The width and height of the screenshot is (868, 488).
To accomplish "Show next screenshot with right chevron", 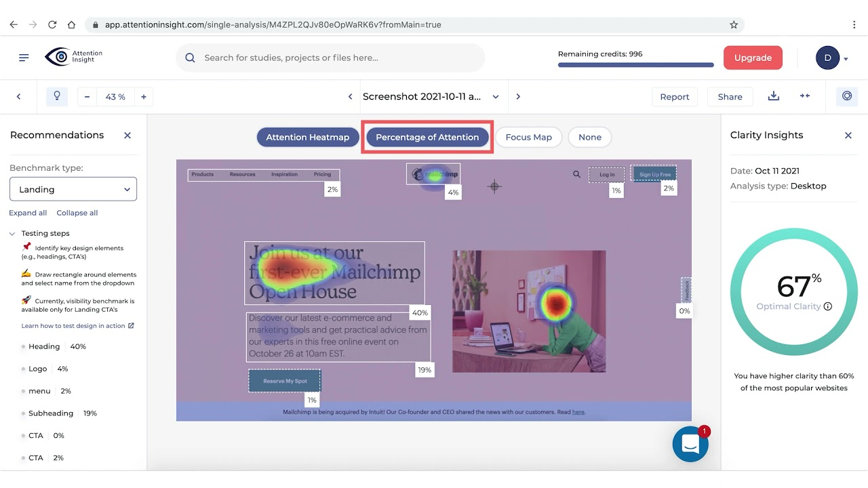I will (518, 97).
